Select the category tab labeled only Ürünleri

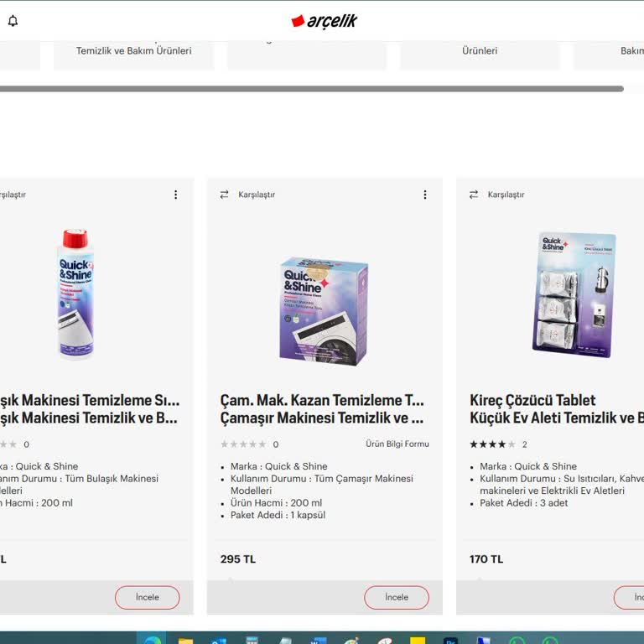click(480, 51)
